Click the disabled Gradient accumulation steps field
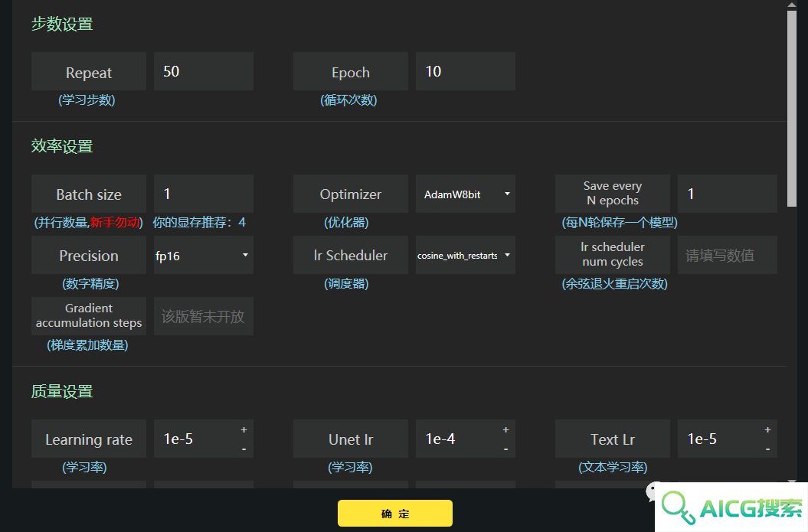 [x=204, y=316]
